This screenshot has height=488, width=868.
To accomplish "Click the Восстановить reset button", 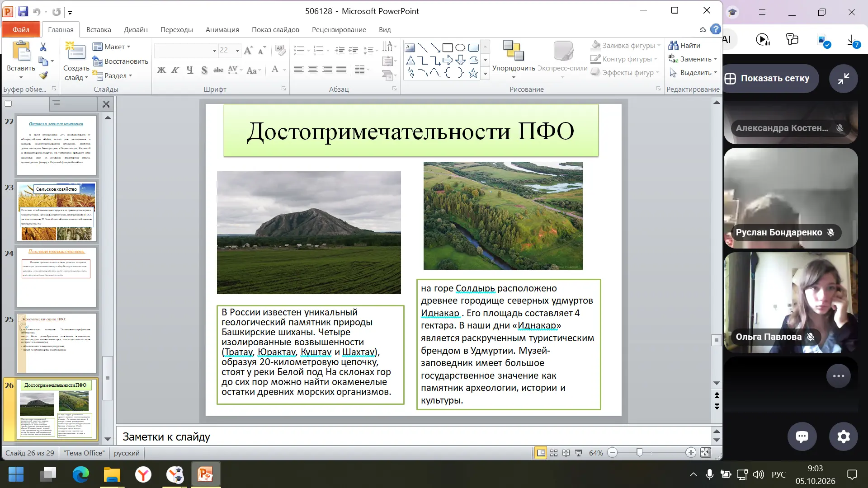I will [120, 61].
